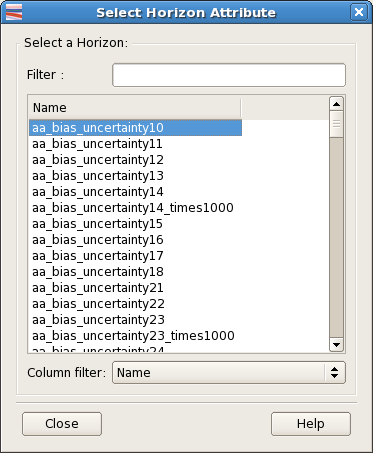Open Help for this dialog

tap(311, 424)
